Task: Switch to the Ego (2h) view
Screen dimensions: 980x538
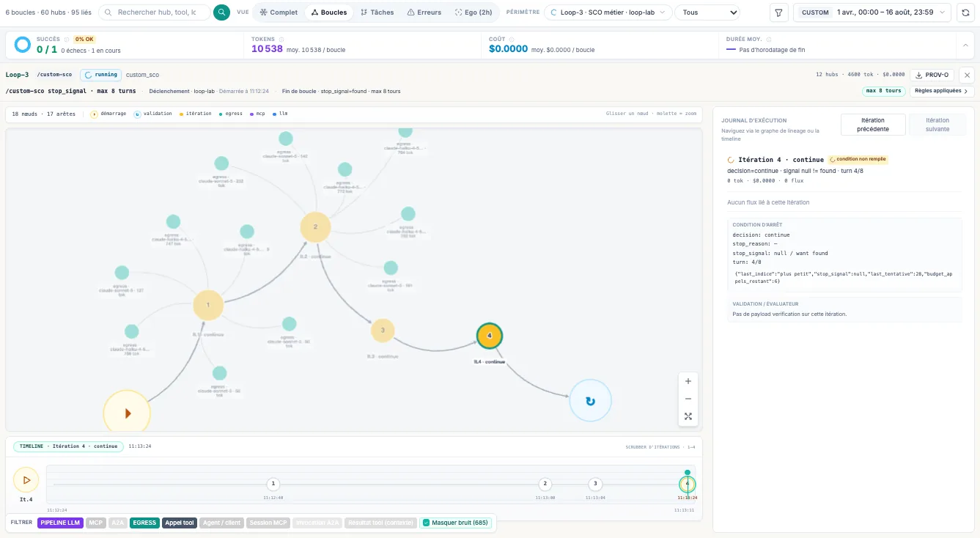Action: [473, 12]
